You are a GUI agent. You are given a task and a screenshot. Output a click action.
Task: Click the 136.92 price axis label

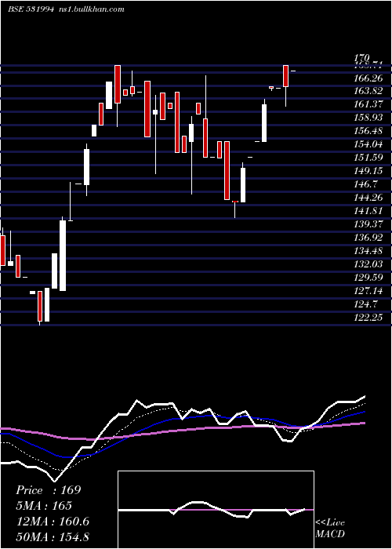click(368, 238)
